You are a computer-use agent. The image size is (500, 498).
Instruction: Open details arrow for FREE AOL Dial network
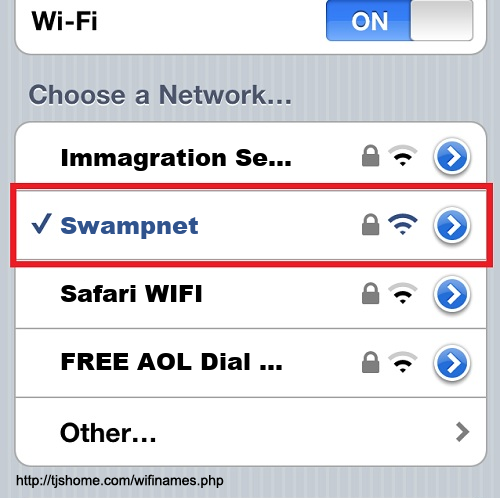(452, 363)
